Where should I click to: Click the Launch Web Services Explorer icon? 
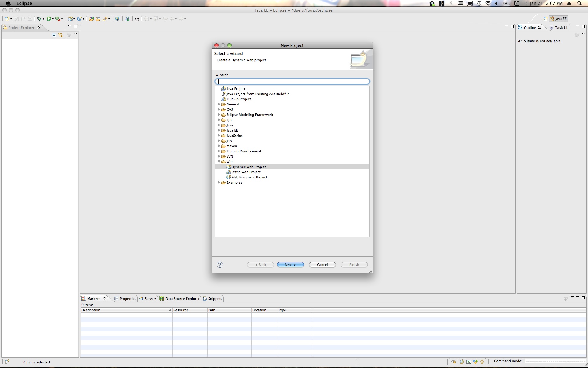[127, 19]
